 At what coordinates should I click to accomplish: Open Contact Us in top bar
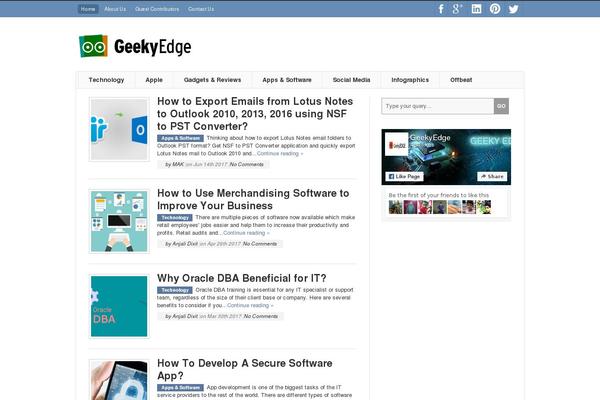(201, 9)
